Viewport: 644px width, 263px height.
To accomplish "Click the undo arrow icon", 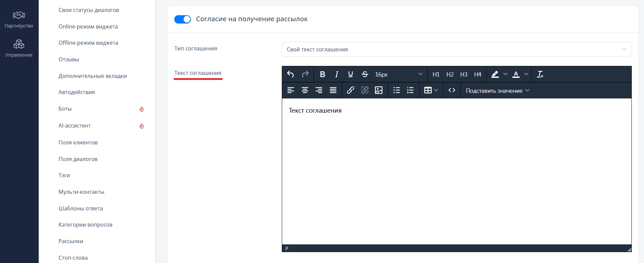I will [290, 74].
